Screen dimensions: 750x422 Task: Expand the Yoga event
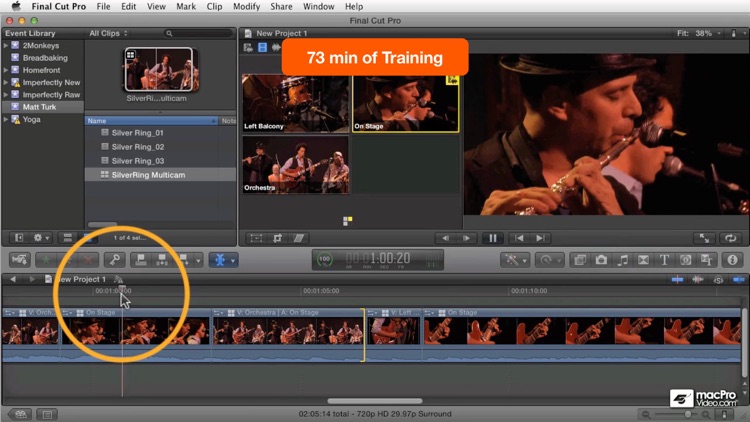coord(6,119)
